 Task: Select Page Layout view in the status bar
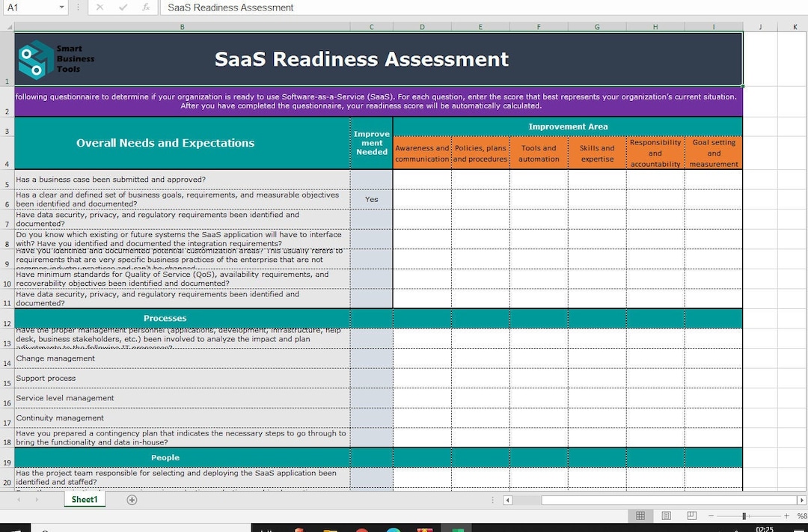(665, 516)
